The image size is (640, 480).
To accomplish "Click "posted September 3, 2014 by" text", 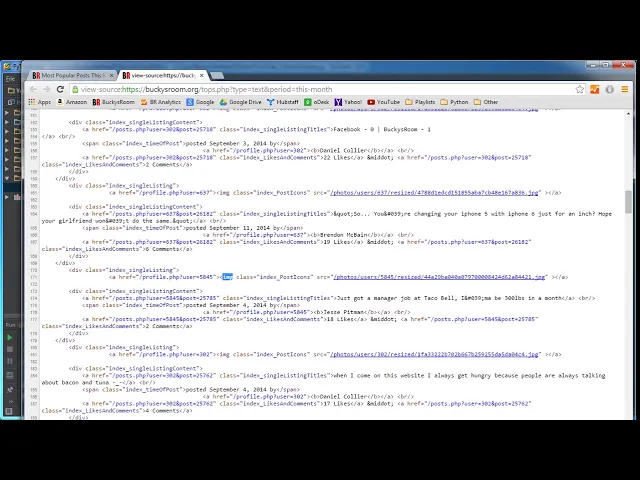I will coord(231,144).
